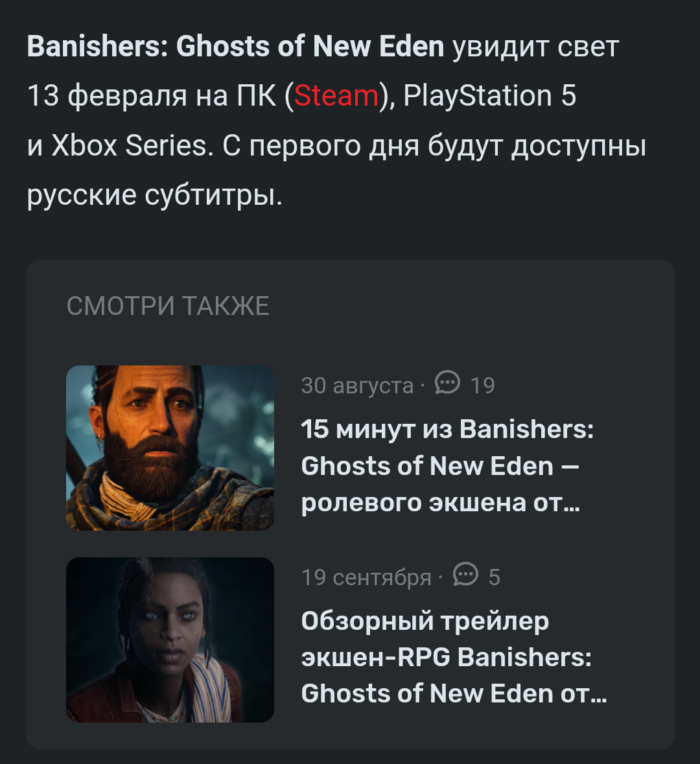The width and height of the screenshot is (700, 764).
Task: Click comment bubble icon beside 30 августа
Action: [x=447, y=382]
